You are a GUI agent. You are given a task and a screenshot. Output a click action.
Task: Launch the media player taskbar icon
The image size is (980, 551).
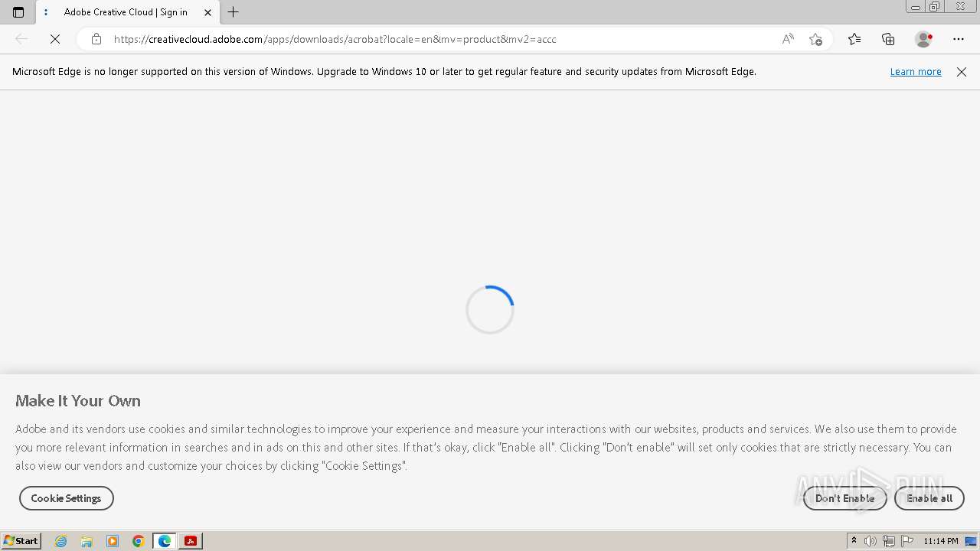coord(113,541)
